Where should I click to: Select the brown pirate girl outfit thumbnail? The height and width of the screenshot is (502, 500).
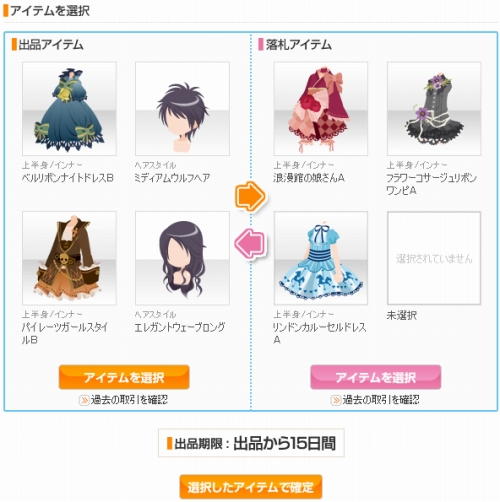69,258
